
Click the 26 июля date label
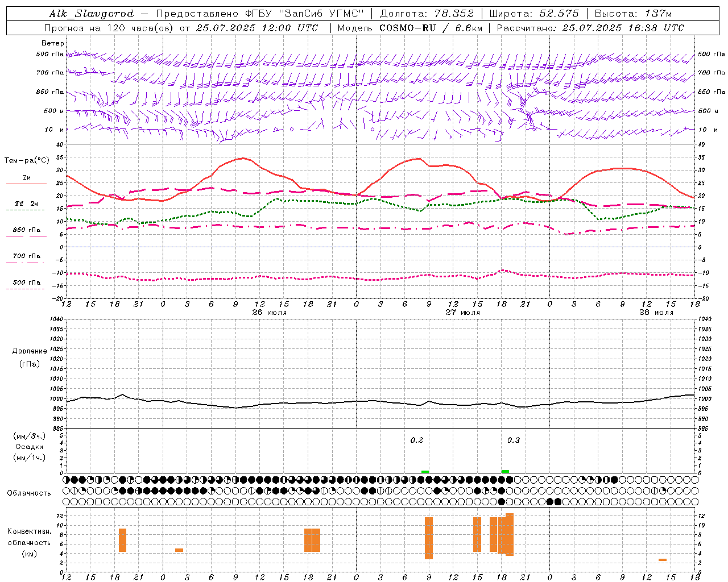(270, 313)
